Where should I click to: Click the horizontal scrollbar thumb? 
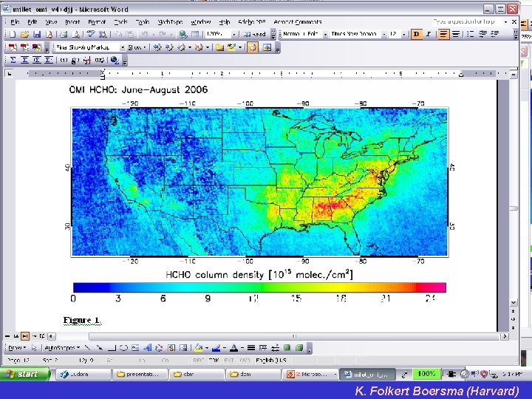294,336
